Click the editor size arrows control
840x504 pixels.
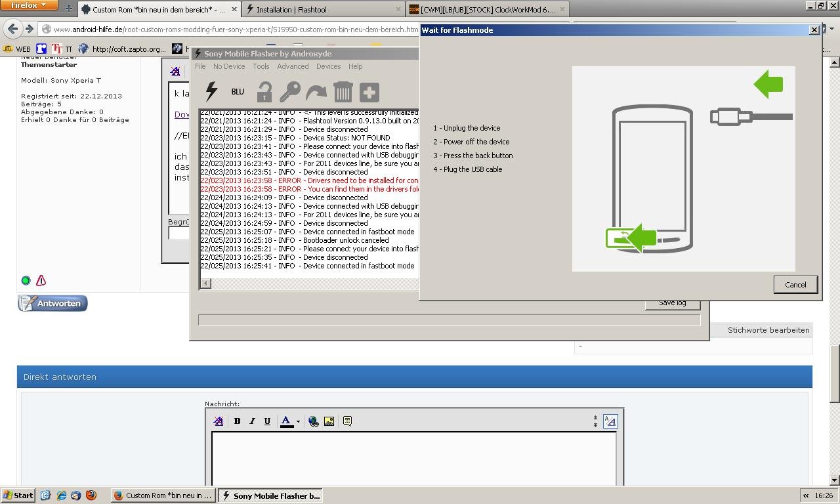pos(595,421)
